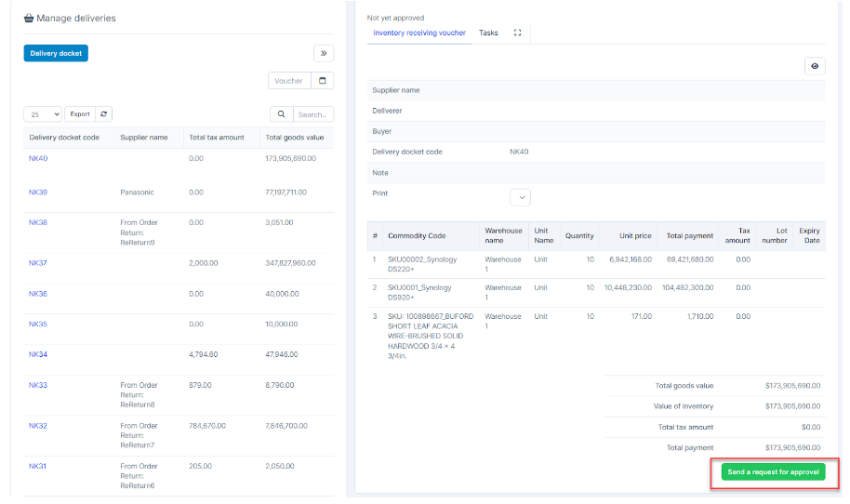Open delivery docket NK38 link
This screenshot has width=850, height=504.
click(x=38, y=222)
